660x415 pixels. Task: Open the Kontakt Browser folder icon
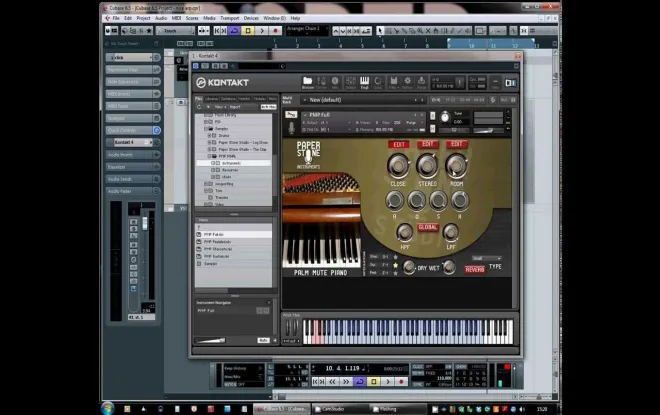click(308, 82)
